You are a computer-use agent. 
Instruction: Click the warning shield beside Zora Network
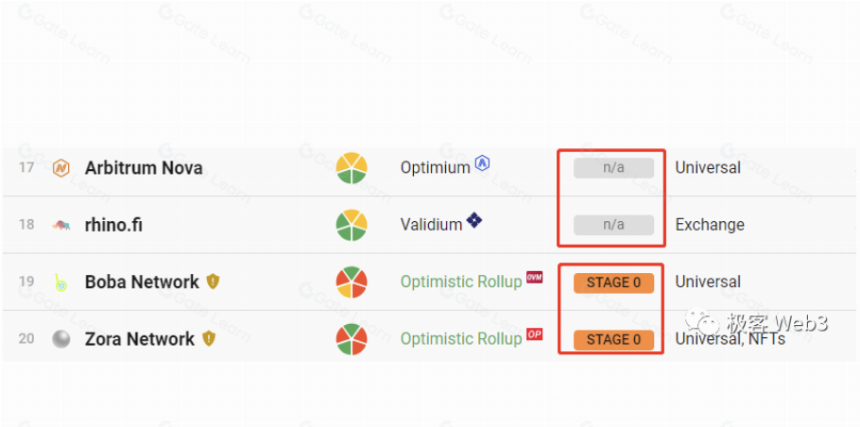[208, 339]
